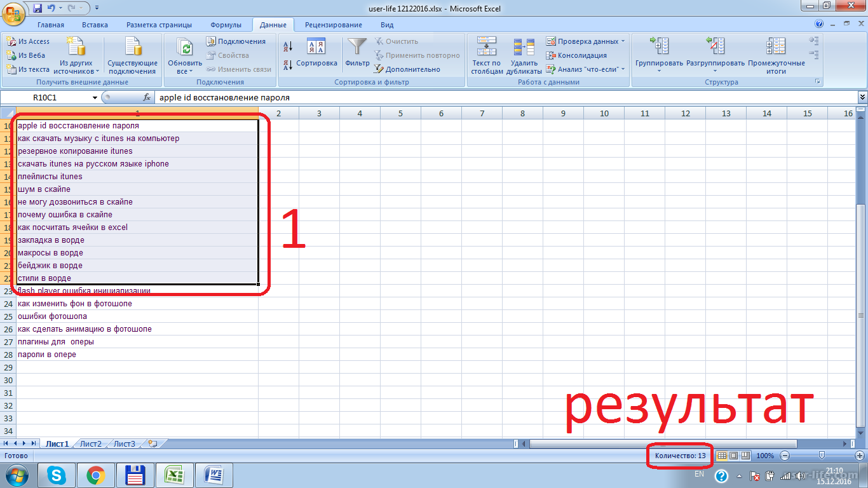Select cell "как изменить фон в фотошопе"
Viewport: 868px width, 488px height.
pos(137,304)
